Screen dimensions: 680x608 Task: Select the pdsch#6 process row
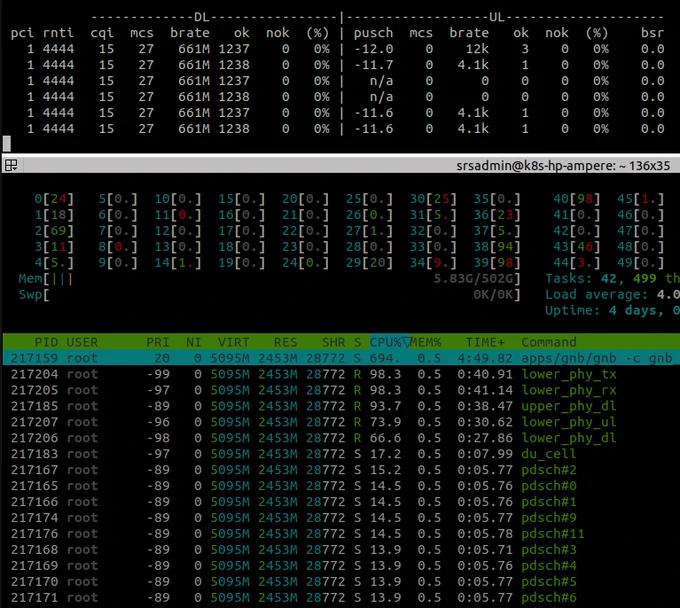[341, 598]
